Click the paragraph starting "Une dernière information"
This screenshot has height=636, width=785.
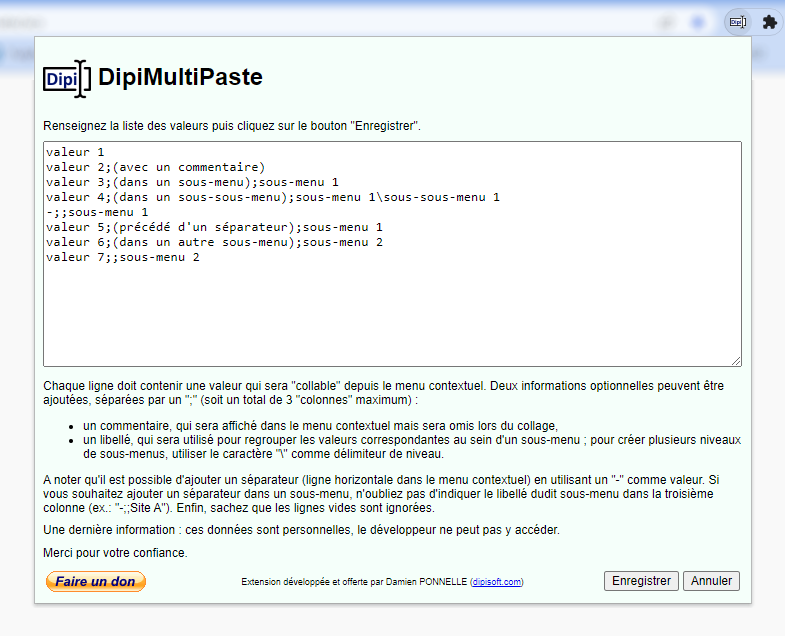[x=301, y=530]
